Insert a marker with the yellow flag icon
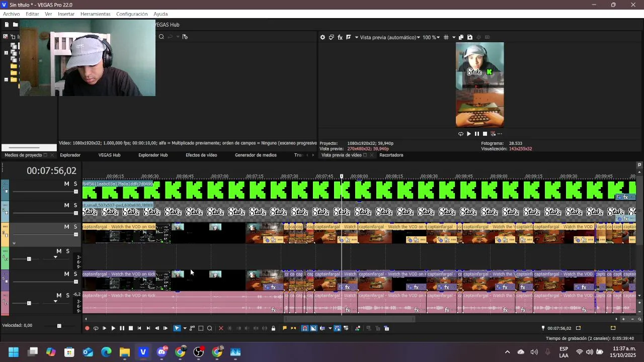This screenshot has width=644, height=362. pos(285,328)
